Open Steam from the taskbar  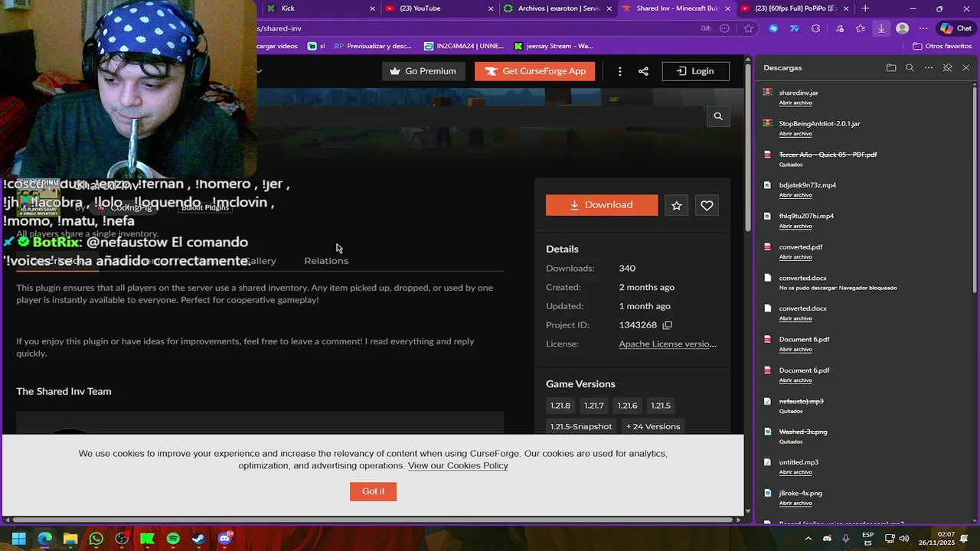(198, 539)
